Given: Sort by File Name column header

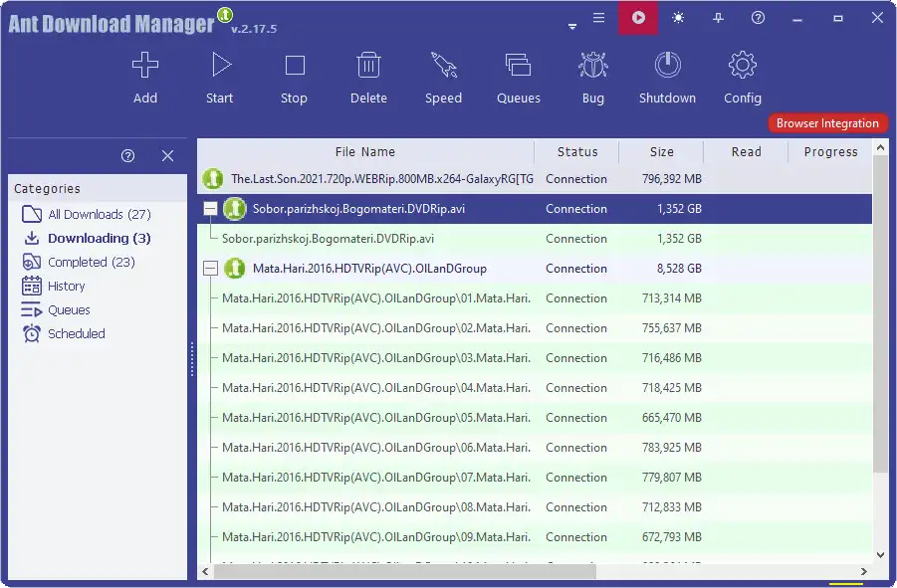Looking at the screenshot, I should click(365, 152).
